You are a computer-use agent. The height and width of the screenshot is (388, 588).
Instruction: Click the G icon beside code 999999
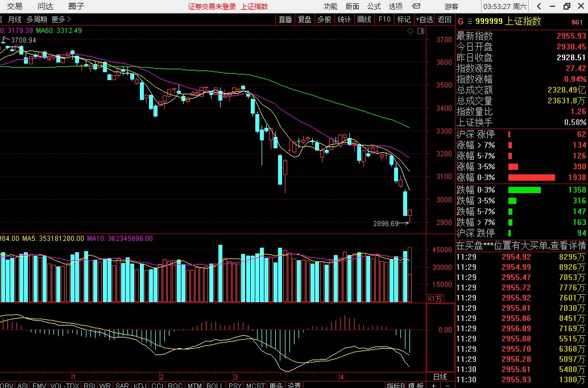point(460,22)
